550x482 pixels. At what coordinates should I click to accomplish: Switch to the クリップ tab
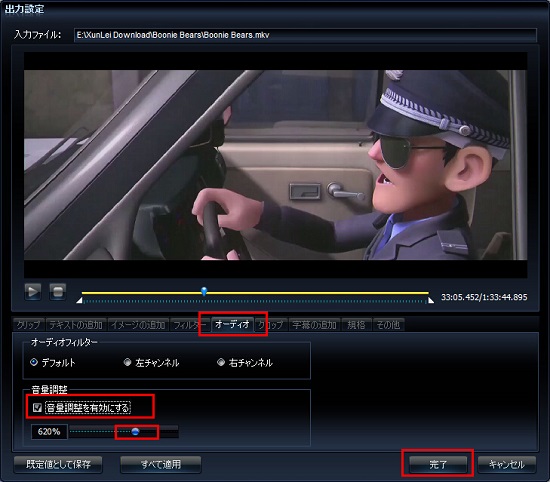pos(28,325)
